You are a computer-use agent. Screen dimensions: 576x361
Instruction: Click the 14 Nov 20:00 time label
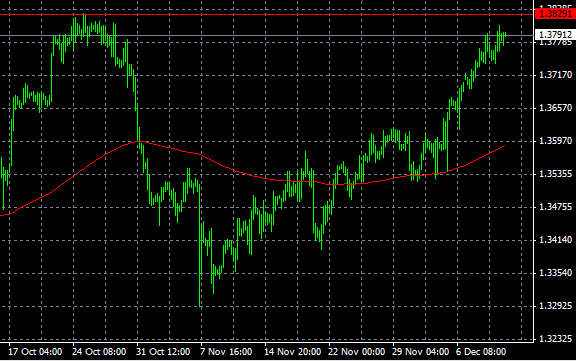(292, 352)
